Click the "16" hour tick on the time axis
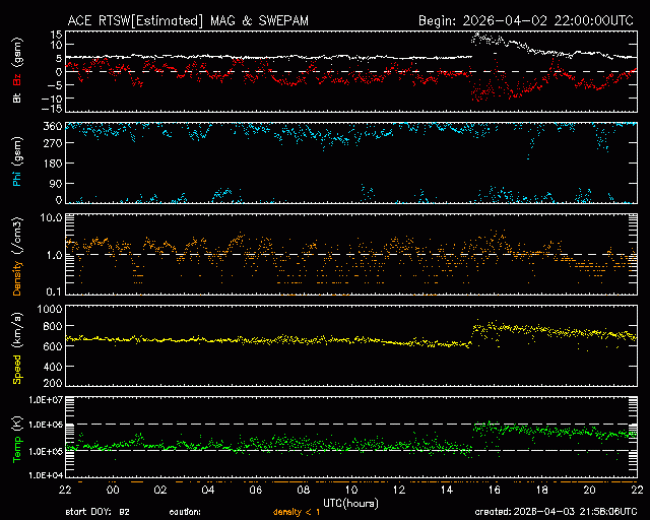The height and width of the screenshot is (520, 650). coord(494,490)
